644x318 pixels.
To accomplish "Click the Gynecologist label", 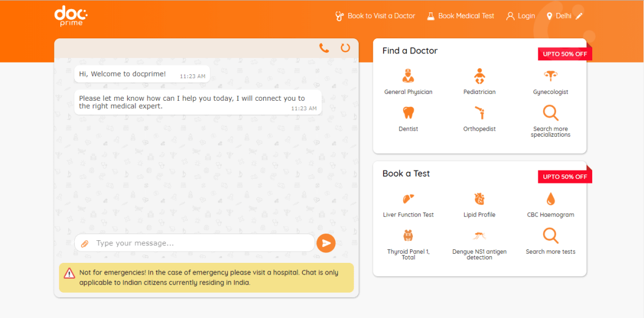I will point(551,92).
